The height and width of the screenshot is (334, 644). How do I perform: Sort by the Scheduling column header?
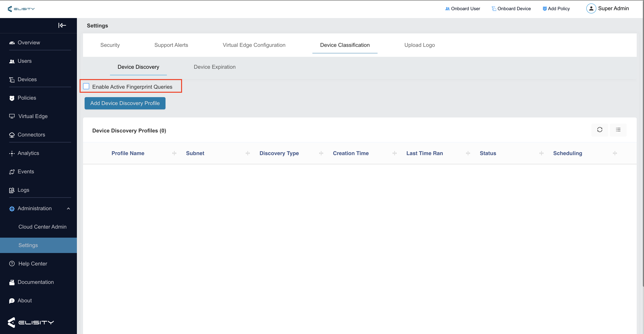(x=567, y=153)
